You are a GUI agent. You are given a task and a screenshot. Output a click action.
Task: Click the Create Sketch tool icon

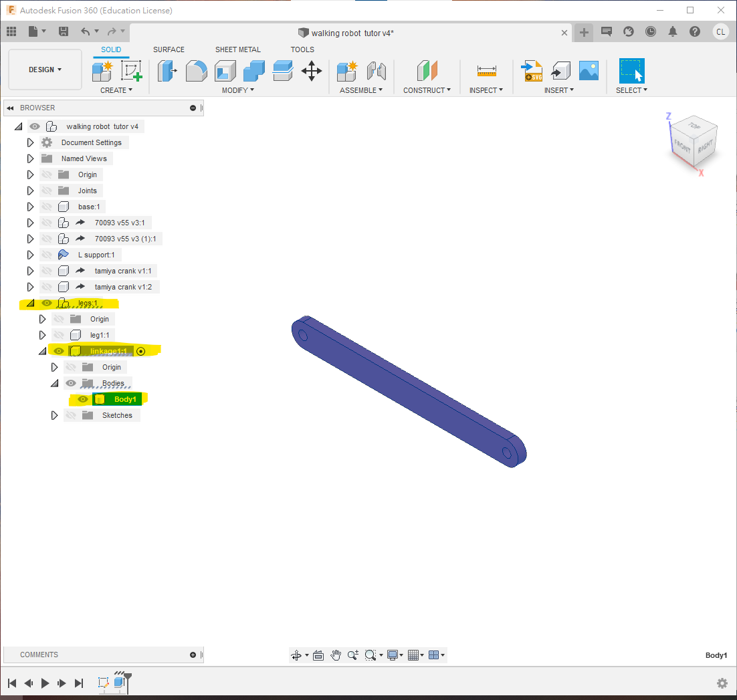tap(131, 70)
